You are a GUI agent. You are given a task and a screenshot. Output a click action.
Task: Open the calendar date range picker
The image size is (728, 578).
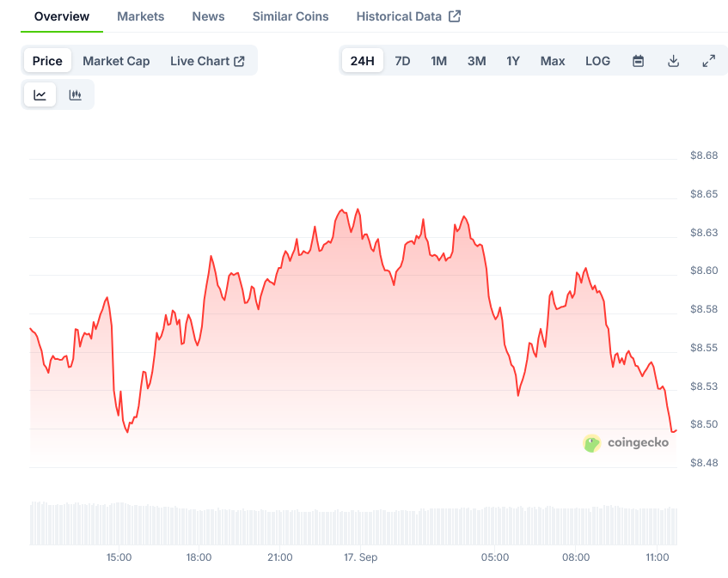[x=638, y=61]
